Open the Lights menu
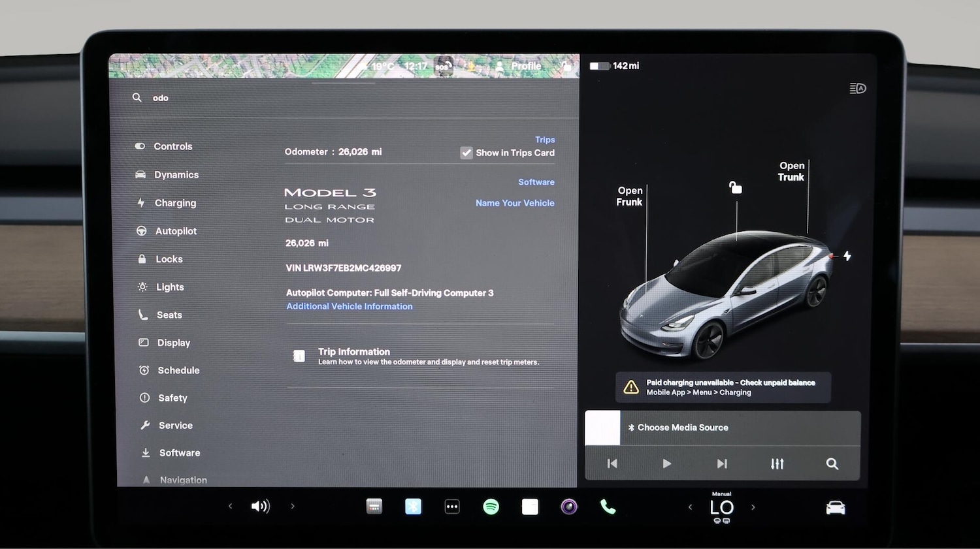This screenshot has height=549, width=980. (161, 287)
